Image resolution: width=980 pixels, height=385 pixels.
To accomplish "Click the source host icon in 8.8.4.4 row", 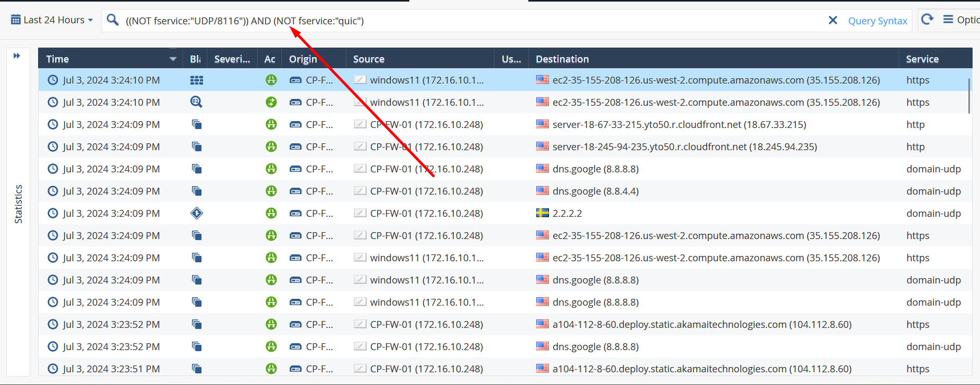I will pyautogui.click(x=360, y=191).
